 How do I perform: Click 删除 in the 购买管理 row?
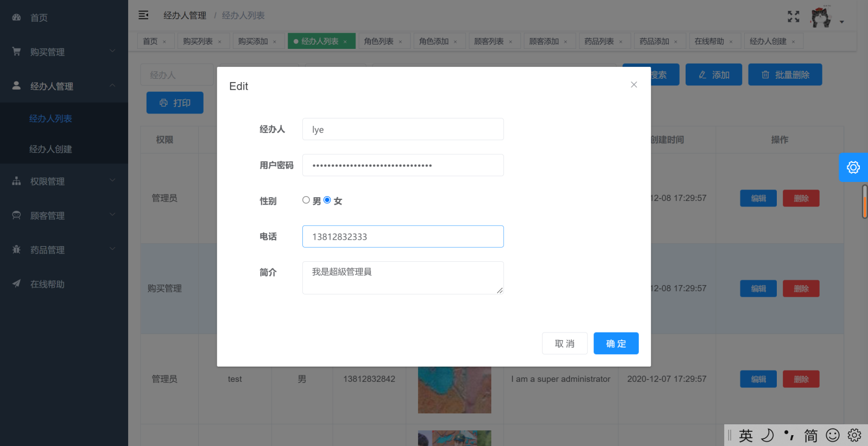click(x=801, y=288)
